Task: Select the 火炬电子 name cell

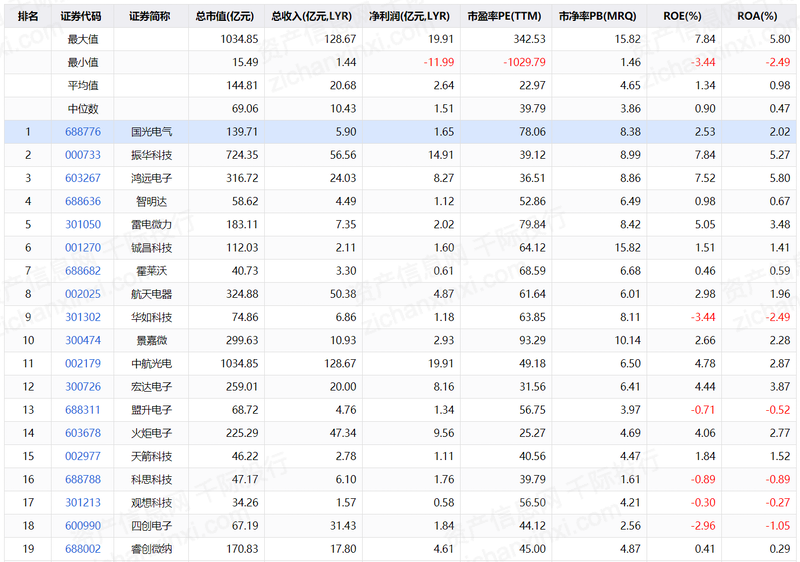Action: coord(151,433)
